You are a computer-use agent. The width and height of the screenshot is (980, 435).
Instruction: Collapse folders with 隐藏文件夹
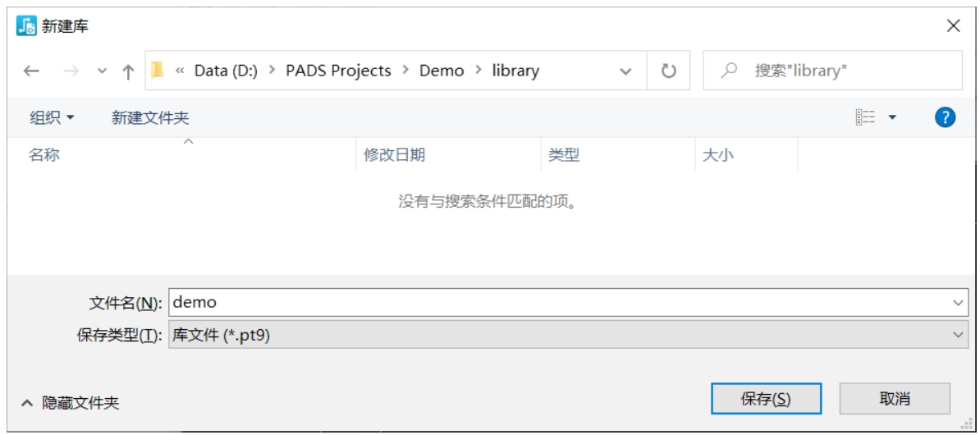click(x=71, y=403)
